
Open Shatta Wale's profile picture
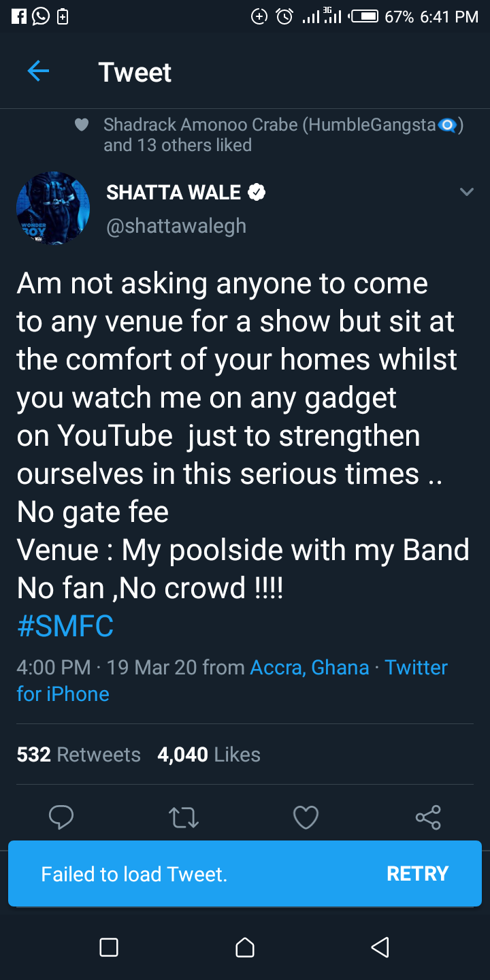(53, 208)
